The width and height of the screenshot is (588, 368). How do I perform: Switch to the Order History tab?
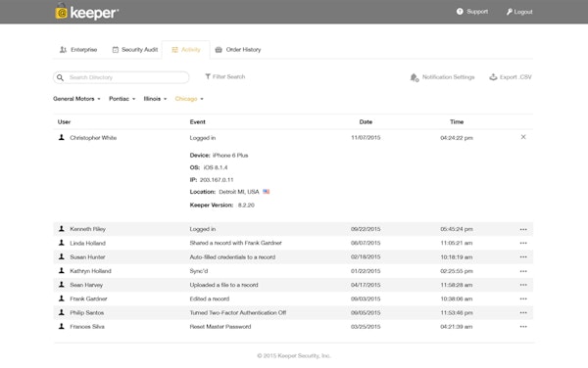pos(238,49)
